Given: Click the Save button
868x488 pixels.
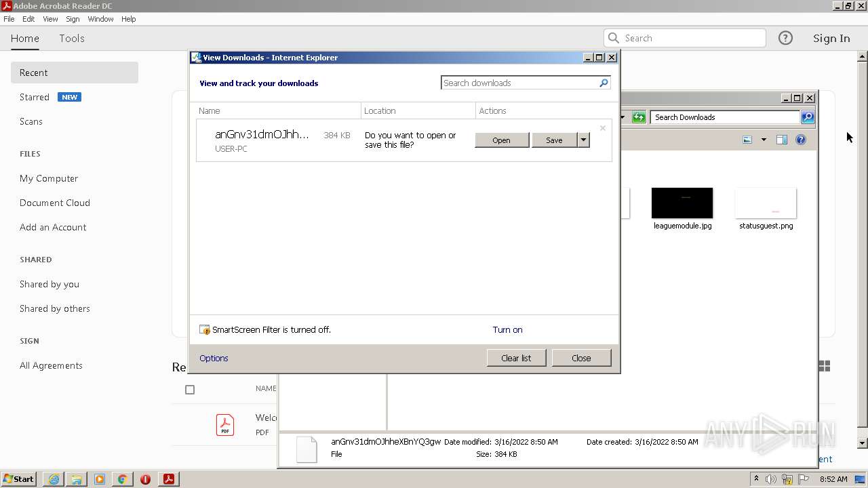Looking at the screenshot, I should (x=555, y=140).
